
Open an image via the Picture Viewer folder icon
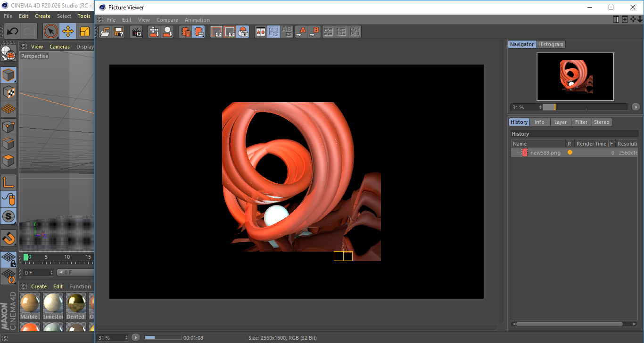tap(106, 32)
